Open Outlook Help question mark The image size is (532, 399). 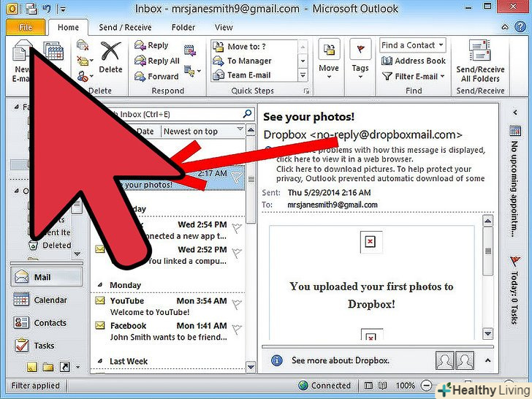(520, 27)
